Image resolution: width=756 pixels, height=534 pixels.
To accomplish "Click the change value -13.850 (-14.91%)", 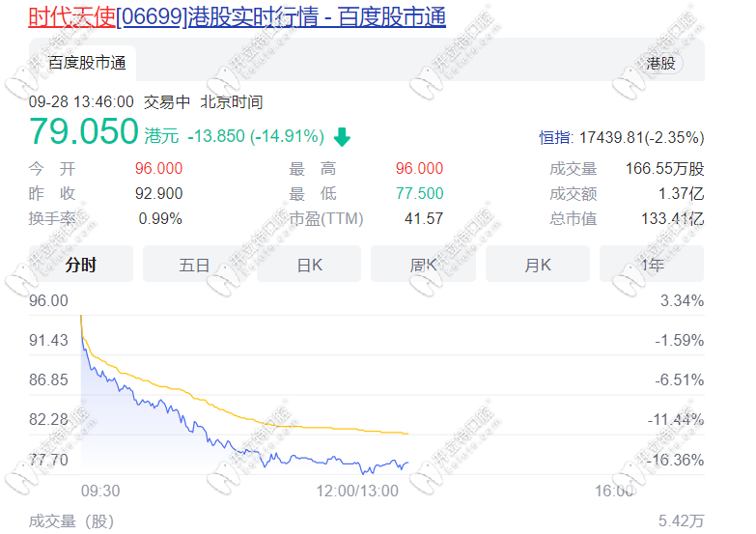I will tap(256, 136).
